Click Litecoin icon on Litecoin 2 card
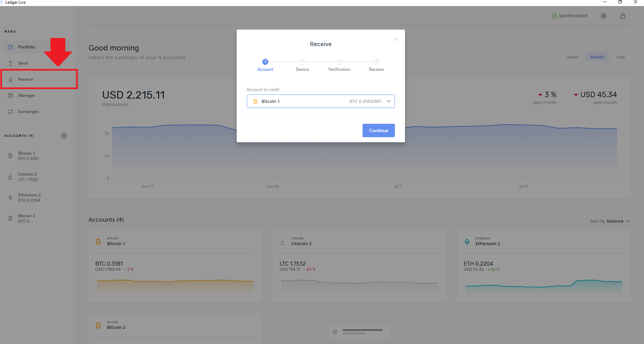Screen dimensions: 644x344 click(283, 241)
